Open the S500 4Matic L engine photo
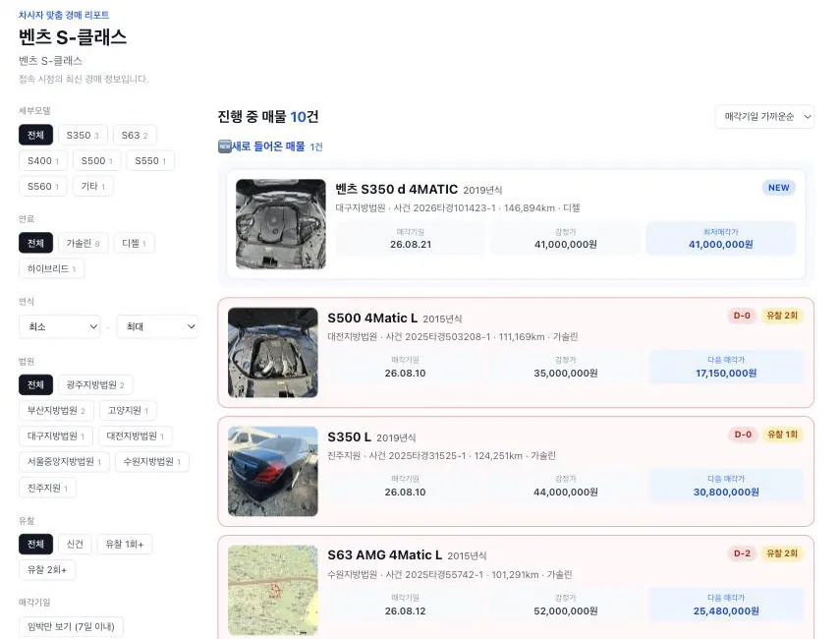840x639 pixels. click(x=273, y=352)
